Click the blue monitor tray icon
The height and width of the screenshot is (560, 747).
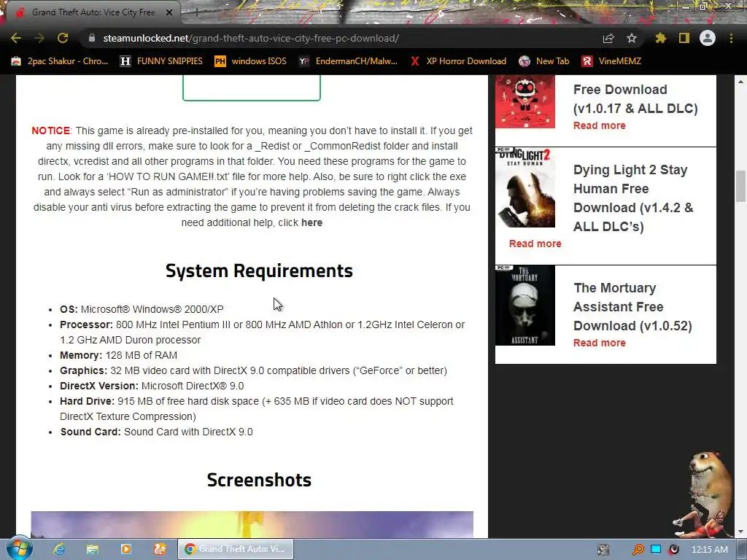(656, 549)
